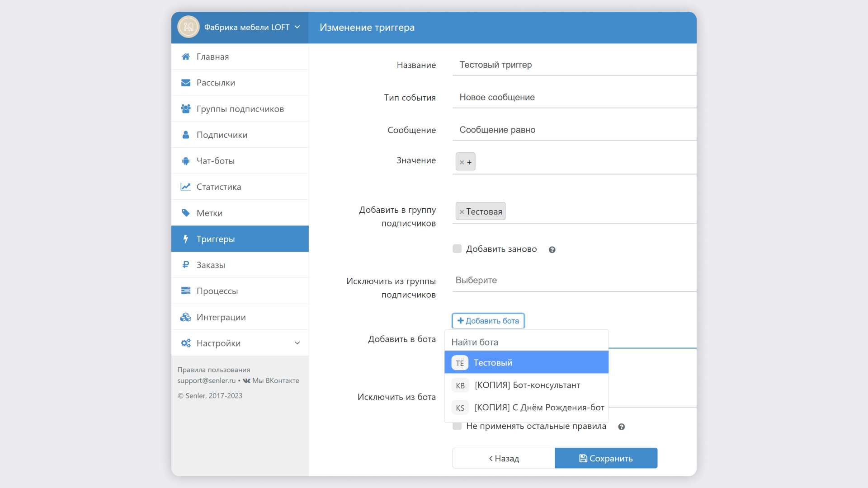Open Группы подписчиков in the sidebar

coord(240,109)
